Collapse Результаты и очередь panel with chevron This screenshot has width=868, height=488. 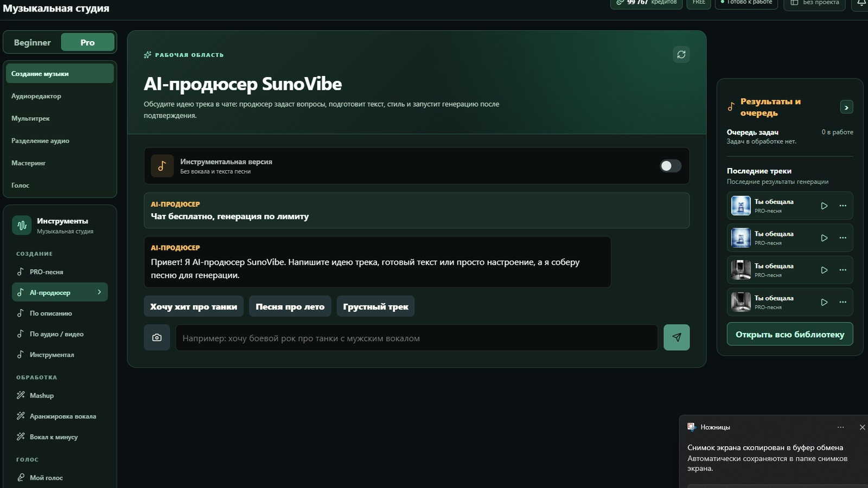click(x=846, y=107)
